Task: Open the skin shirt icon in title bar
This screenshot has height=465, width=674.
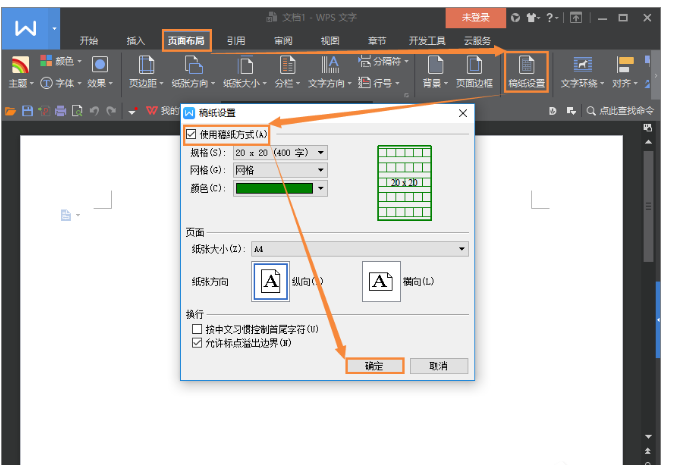Action: [x=532, y=18]
